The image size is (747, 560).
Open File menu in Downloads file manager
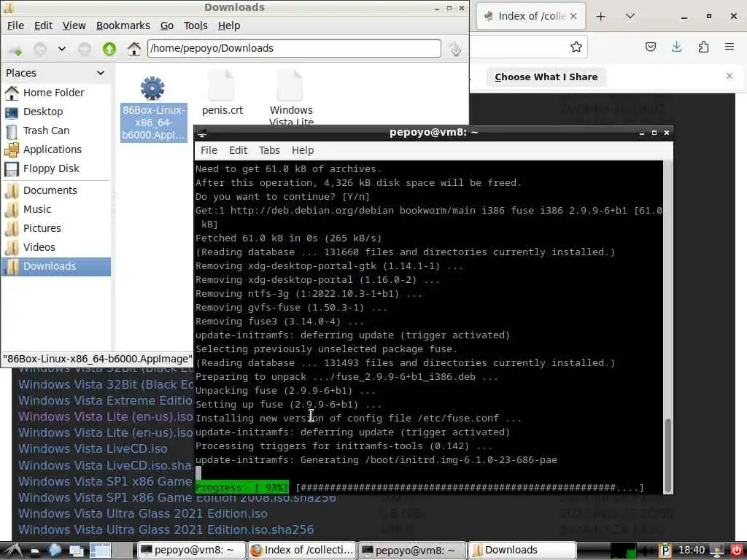pyautogui.click(x=15, y=26)
